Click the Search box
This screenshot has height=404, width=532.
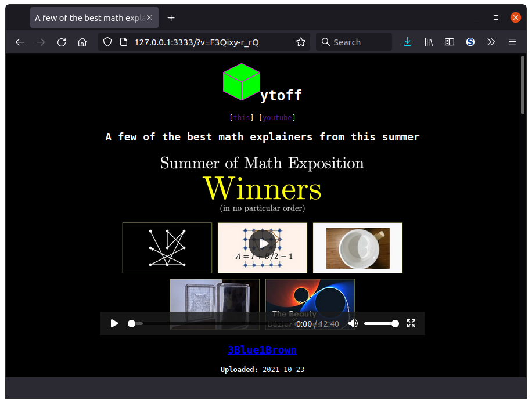354,42
